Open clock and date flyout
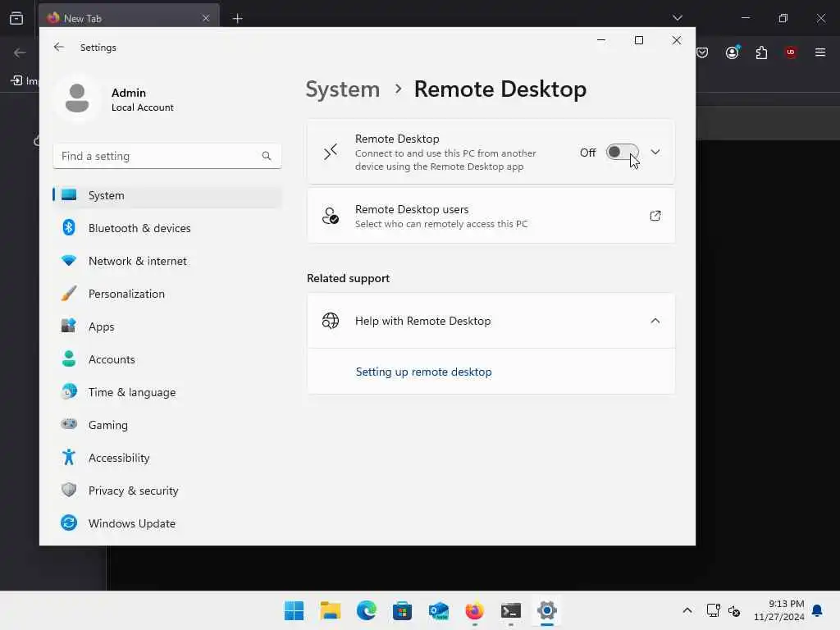This screenshot has width=840, height=630. pyautogui.click(x=779, y=610)
